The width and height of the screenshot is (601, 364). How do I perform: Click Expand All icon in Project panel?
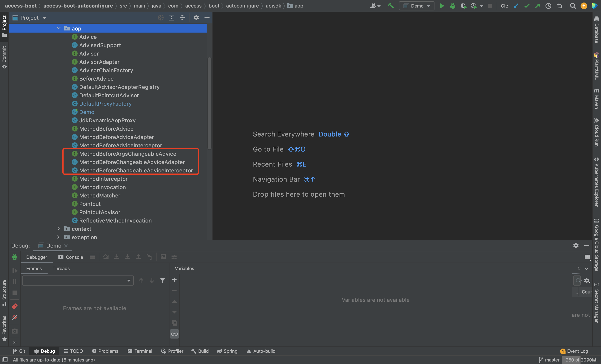point(172,18)
